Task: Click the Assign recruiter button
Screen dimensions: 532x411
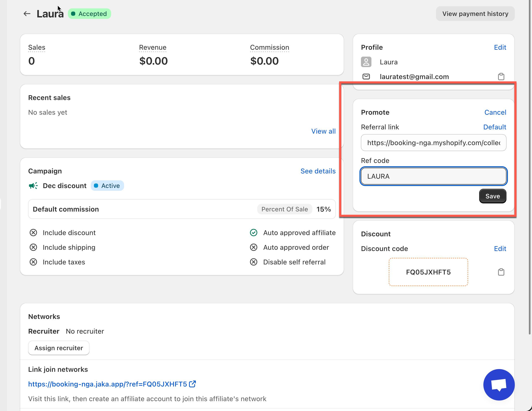Action: (59, 348)
